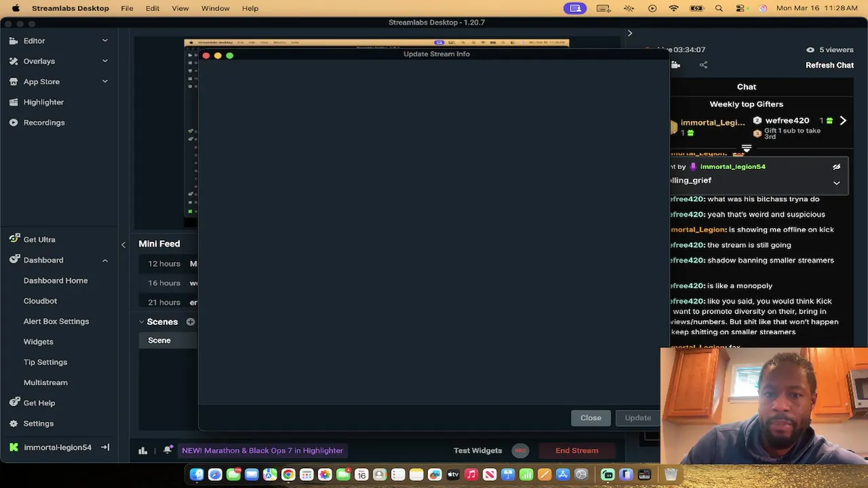This screenshot has width=868, height=488.
Task: Click the notifications bell icon in footer
Action: pyautogui.click(x=167, y=450)
